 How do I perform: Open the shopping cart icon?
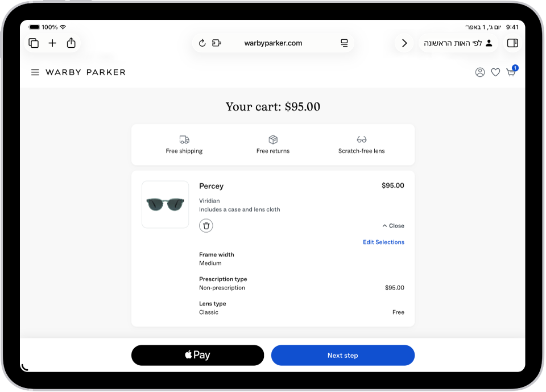pyautogui.click(x=511, y=72)
